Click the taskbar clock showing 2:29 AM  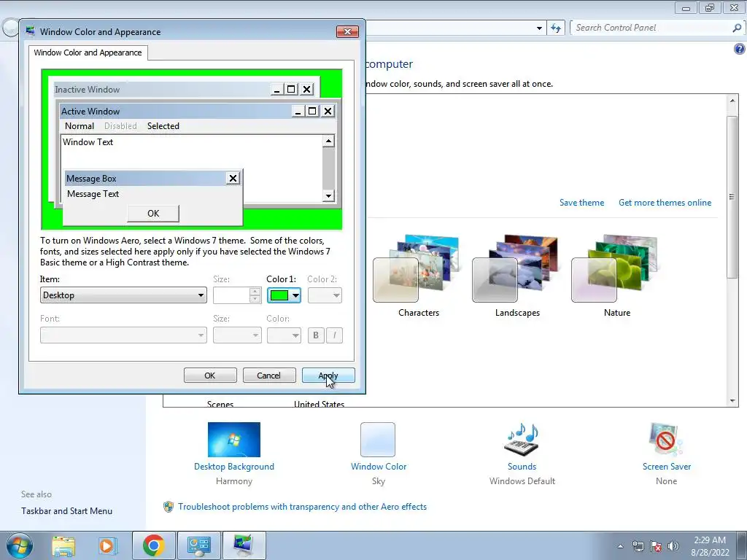[710, 546]
